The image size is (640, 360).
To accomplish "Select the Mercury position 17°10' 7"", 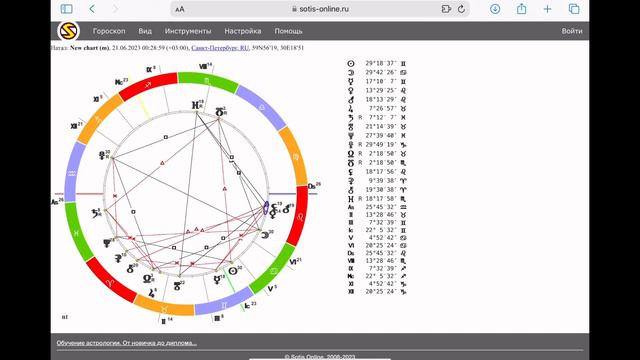I will coord(381,82).
